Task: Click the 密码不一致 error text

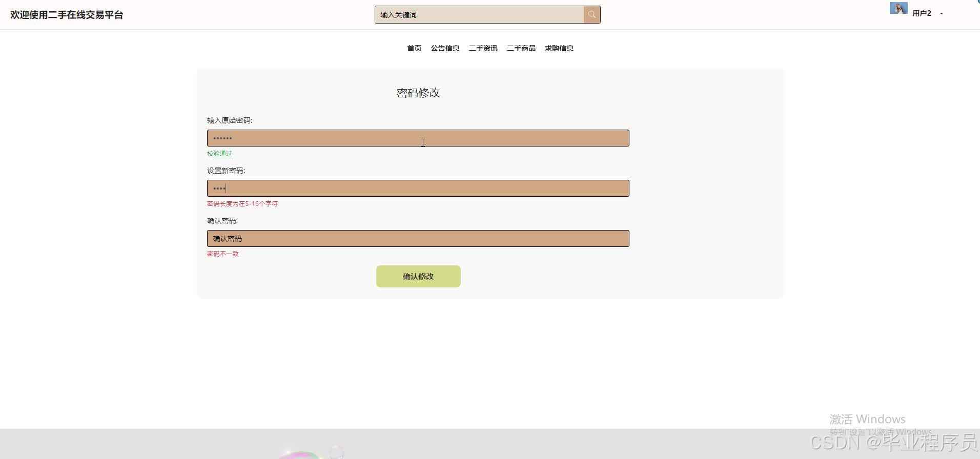Action: click(223, 254)
